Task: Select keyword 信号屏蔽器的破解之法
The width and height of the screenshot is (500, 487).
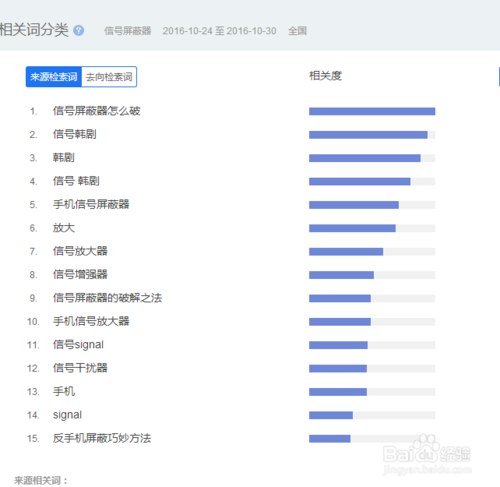Action: 107,298
